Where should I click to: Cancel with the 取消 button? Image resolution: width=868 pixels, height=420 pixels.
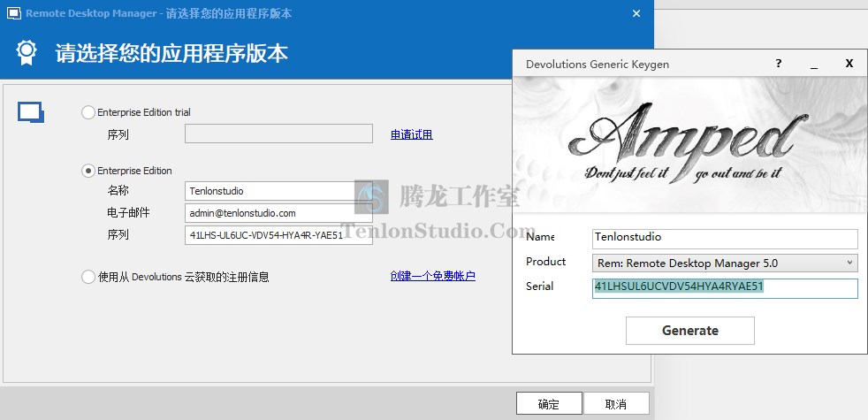(x=616, y=404)
